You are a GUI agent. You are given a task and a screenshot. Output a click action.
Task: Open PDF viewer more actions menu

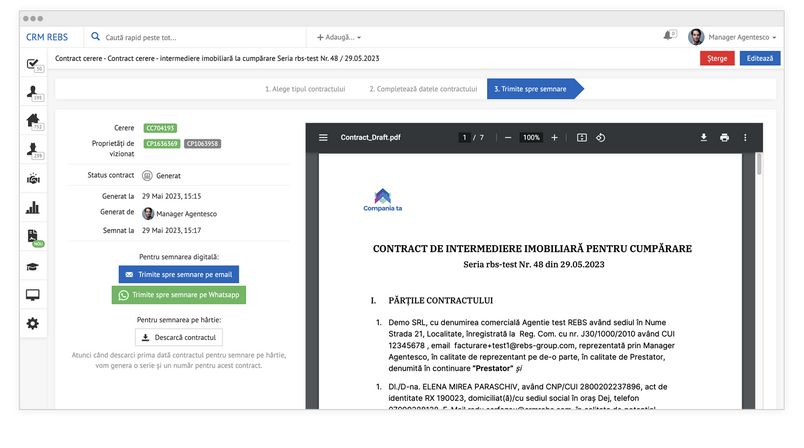pyautogui.click(x=745, y=137)
